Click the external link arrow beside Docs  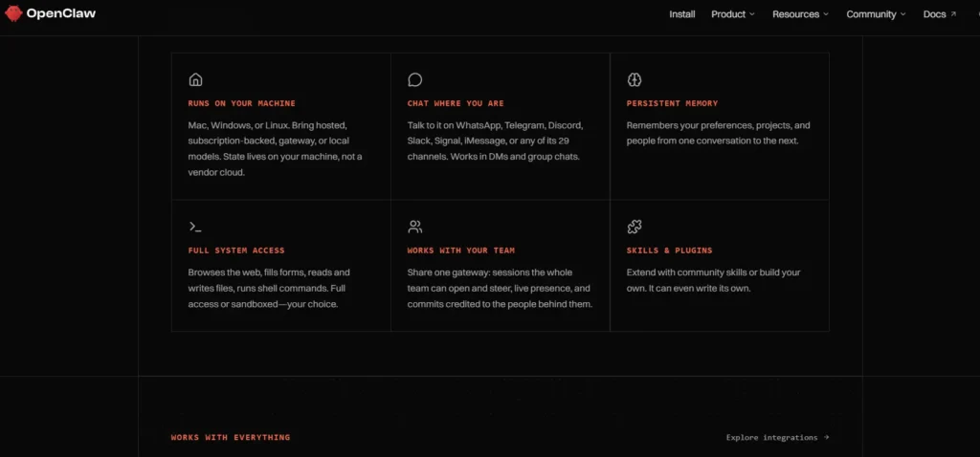click(953, 14)
